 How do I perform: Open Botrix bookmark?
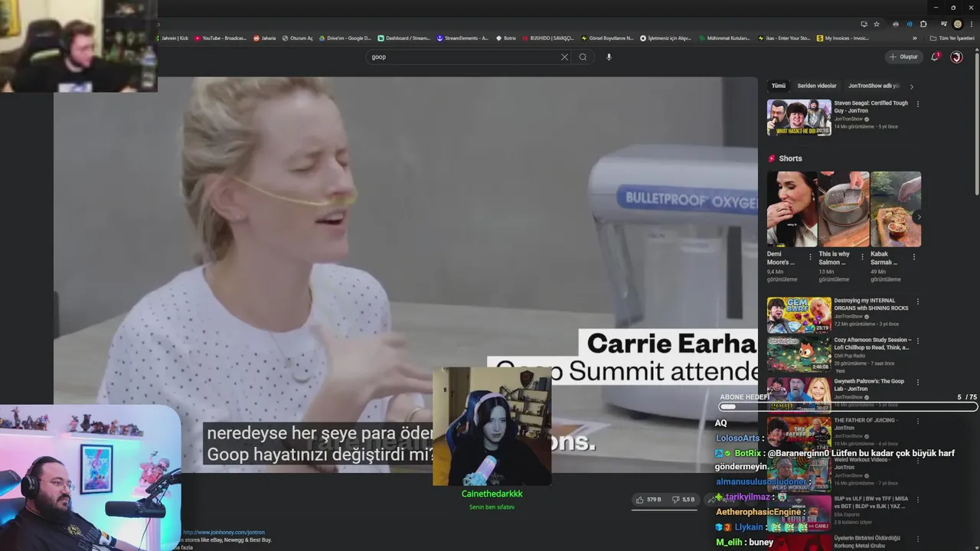[506, 37]
